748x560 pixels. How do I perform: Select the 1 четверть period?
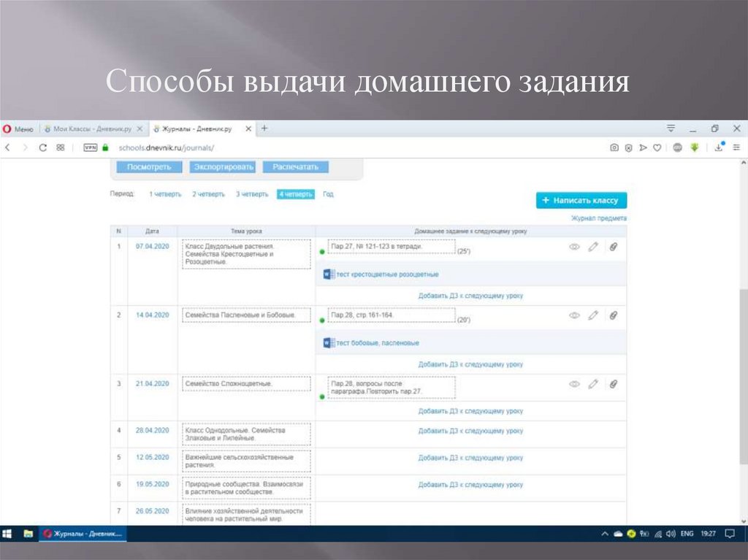[165, 194]
